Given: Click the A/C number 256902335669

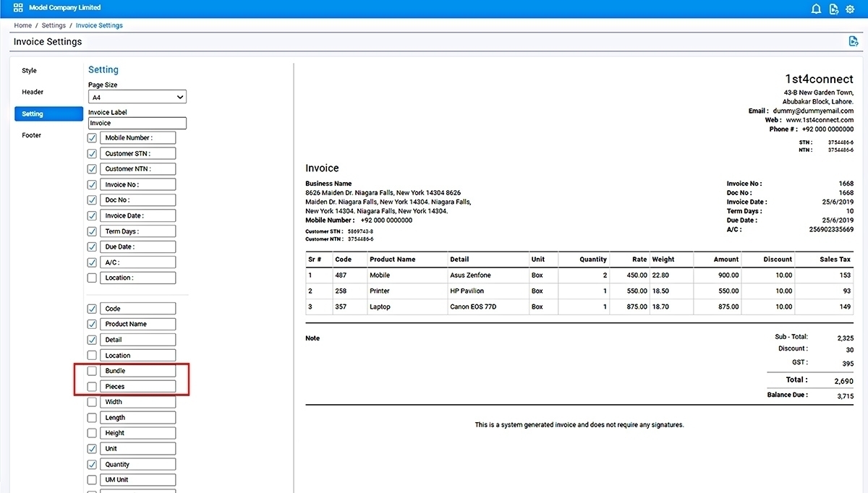Looking at the screenshot, I should (x=832, y=229).
